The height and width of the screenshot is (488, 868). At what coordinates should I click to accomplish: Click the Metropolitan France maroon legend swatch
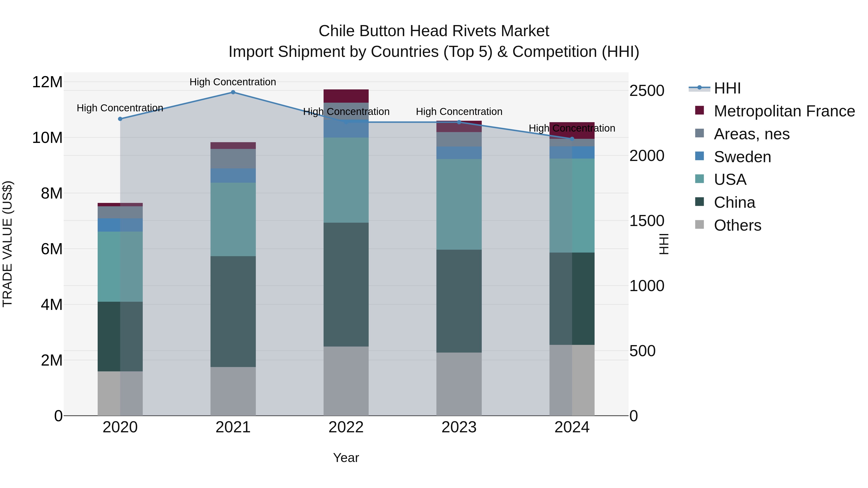point(699,110)
